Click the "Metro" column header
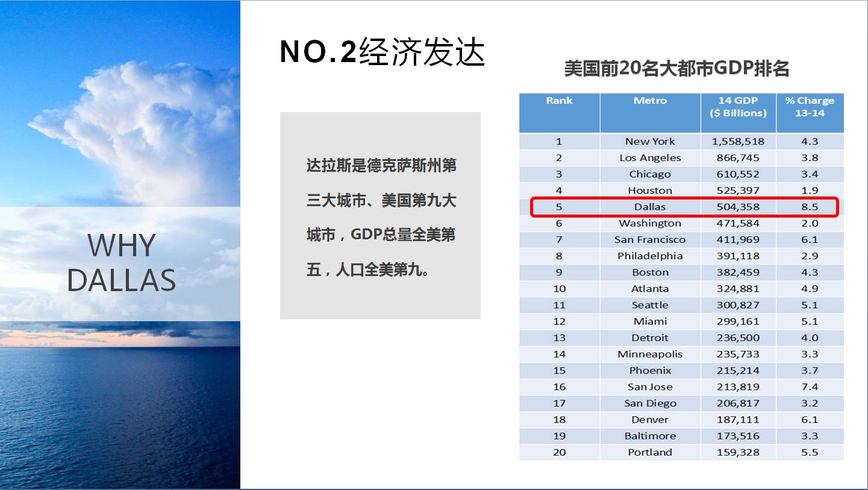This screenshot has height=490, width=868. (650, 101)
